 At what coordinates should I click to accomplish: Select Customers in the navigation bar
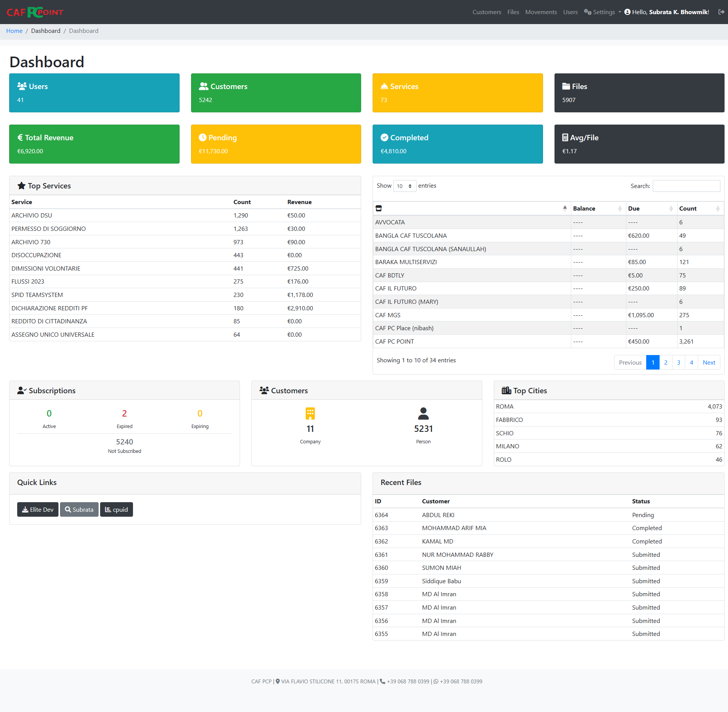click(x=486, y=12)
